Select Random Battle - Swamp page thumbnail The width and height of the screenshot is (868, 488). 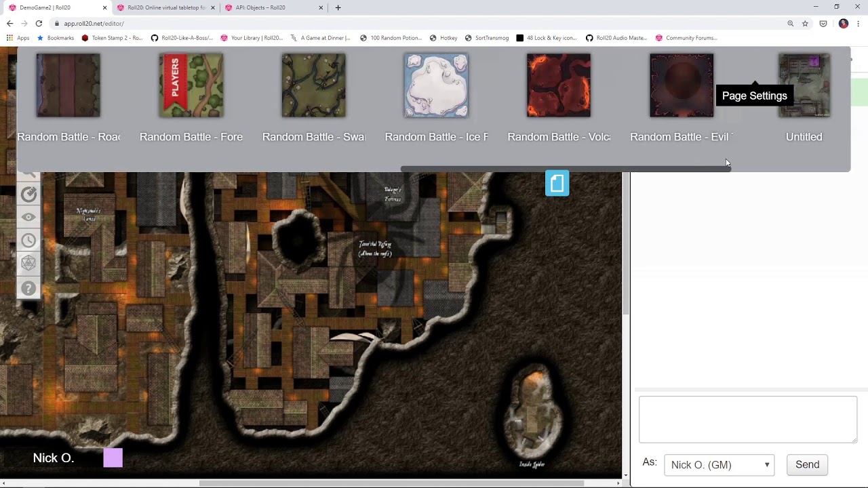coord(314,85)
